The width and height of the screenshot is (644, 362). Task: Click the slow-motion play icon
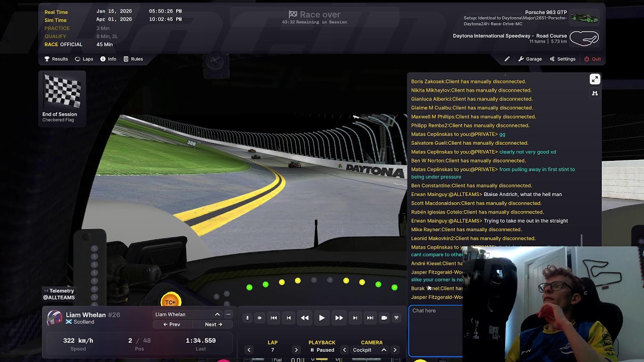(260, 318)
